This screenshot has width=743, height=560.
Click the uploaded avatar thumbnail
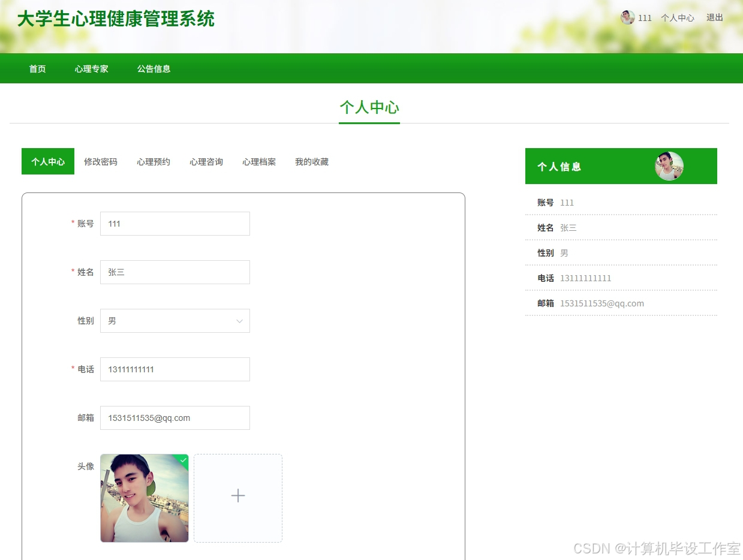[x=144, y=498]
